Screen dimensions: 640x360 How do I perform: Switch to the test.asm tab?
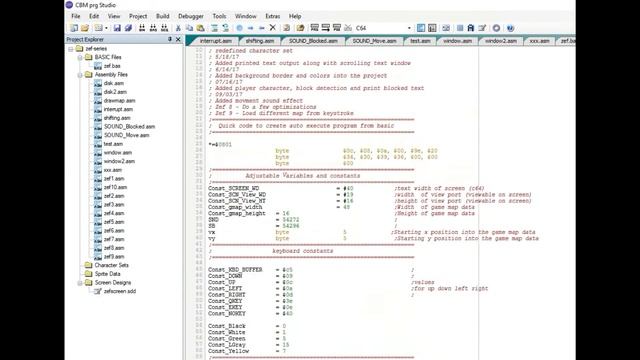pos(420,41)
